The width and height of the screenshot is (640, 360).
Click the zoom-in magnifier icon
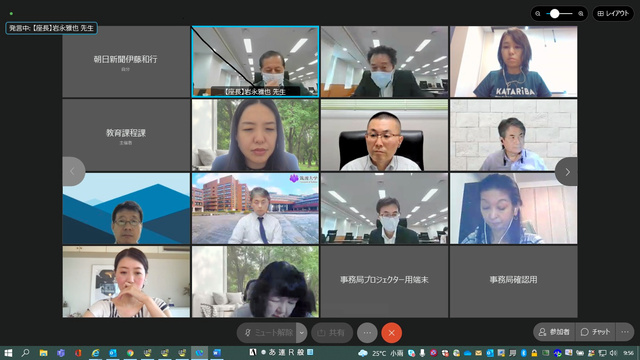tap(581, 13)
